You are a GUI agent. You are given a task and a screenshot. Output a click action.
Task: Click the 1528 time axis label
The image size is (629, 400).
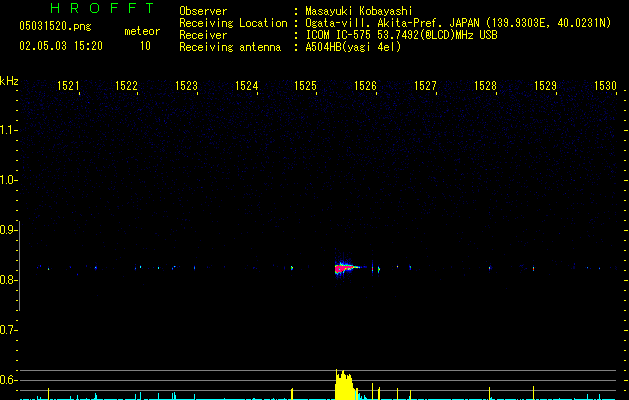tap(485, 86)
